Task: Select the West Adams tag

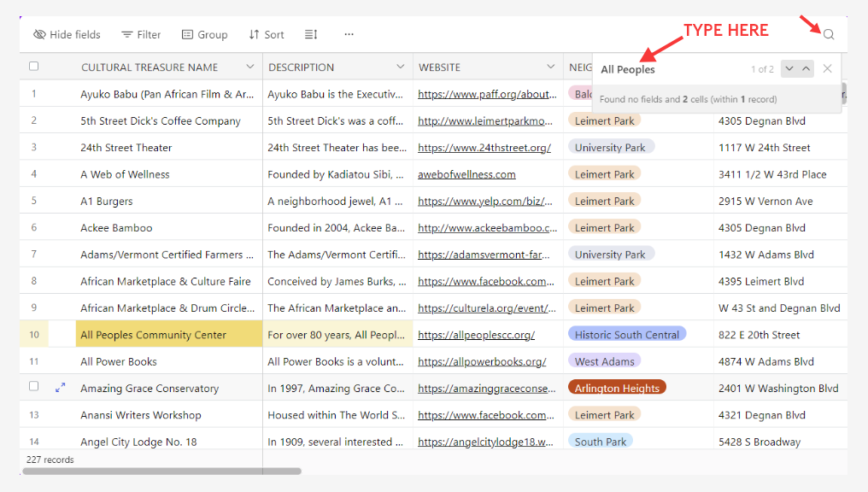Action: click(605, 361)
